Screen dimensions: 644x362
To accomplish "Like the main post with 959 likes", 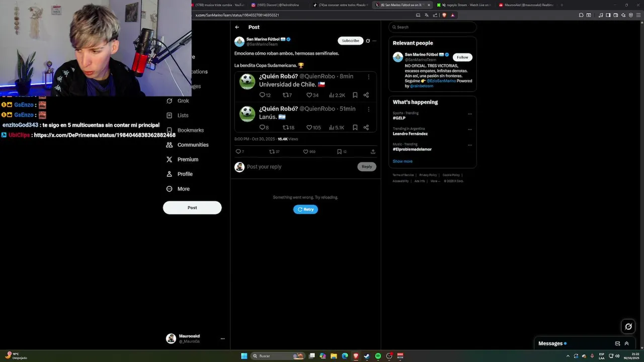I will [305, 151].
